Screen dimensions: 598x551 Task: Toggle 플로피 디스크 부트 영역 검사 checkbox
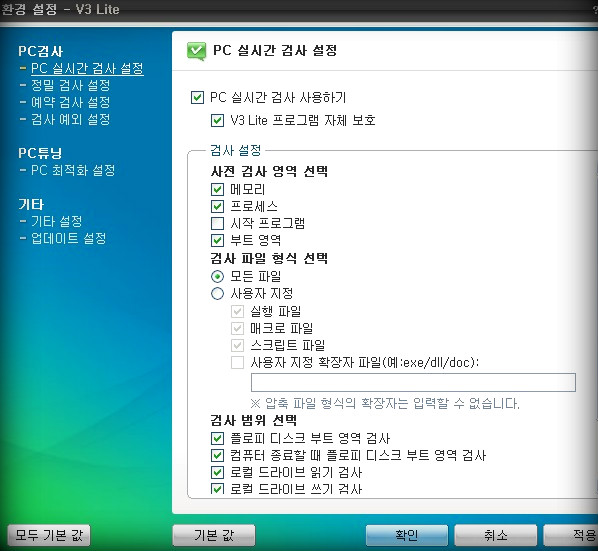[217, 438]
